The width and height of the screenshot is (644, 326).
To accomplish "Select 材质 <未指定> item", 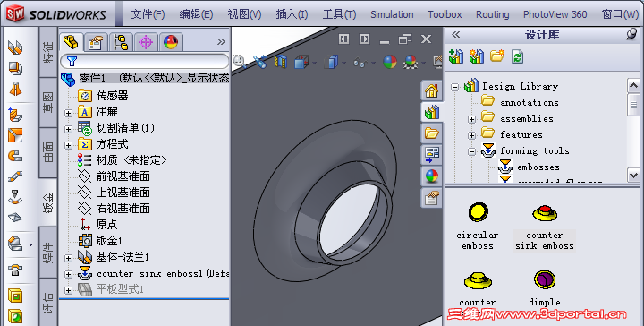I will click(x=122, y=160).
